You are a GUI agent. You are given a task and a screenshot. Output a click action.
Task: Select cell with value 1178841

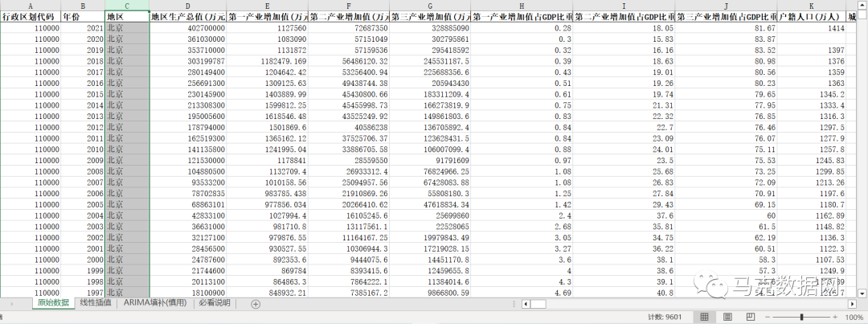pos(268,160)
